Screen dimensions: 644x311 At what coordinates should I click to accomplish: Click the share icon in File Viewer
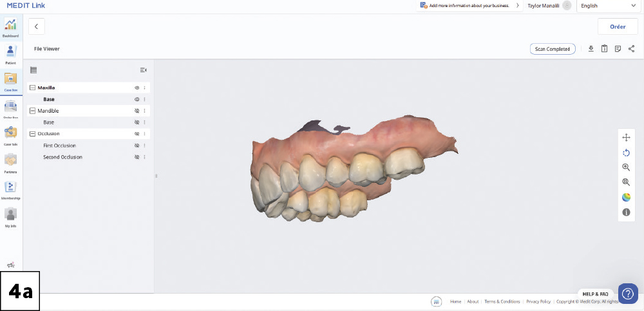631,49
